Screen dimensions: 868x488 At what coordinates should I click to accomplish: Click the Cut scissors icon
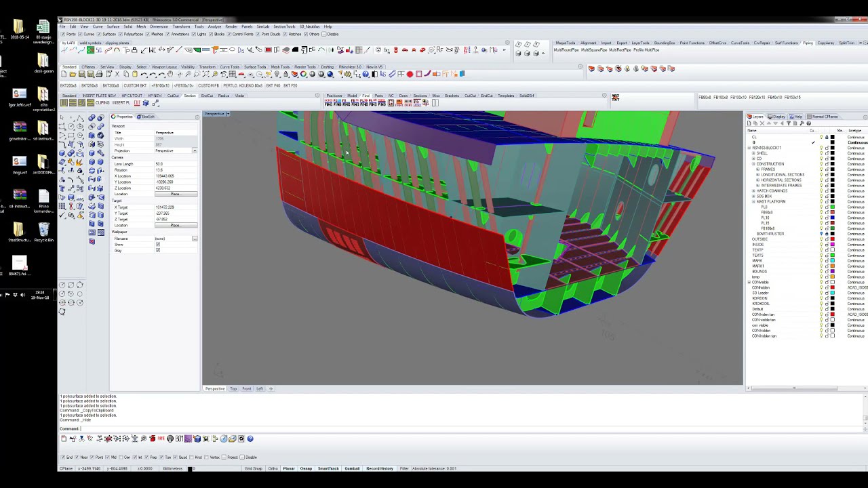(x=117, y=74)
